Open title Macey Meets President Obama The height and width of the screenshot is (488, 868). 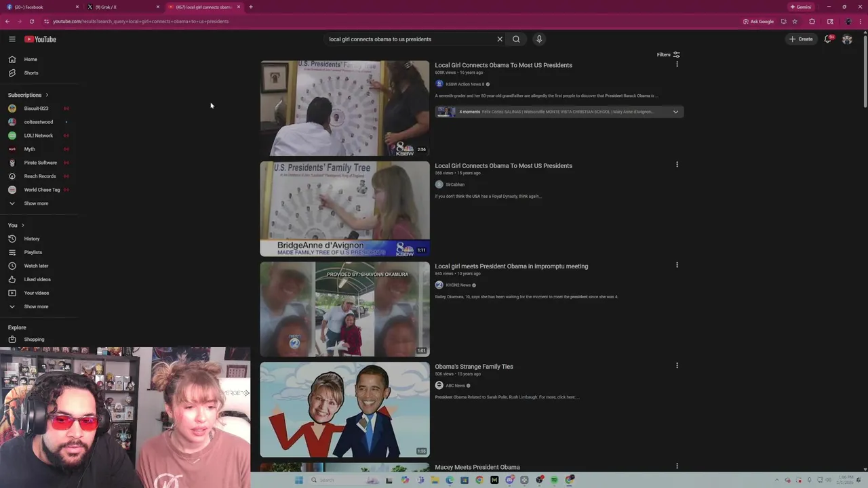477,467
